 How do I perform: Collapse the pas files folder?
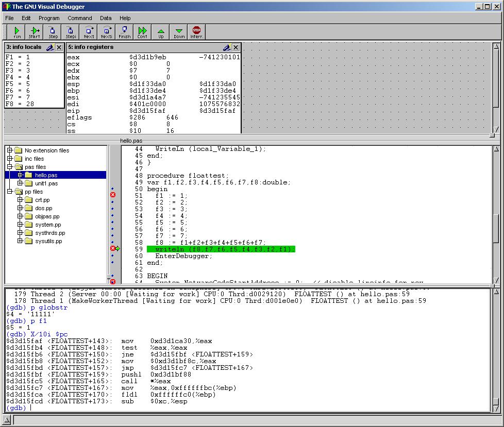tap(10, 167)
